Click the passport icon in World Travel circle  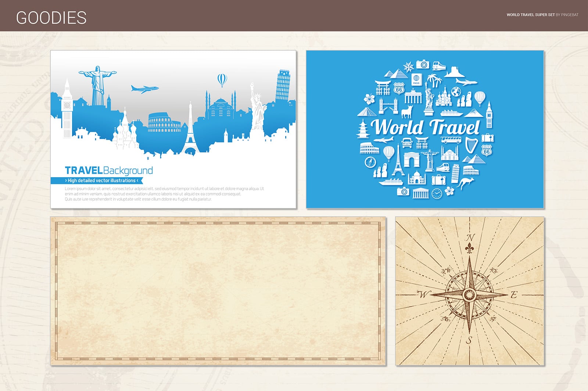pyautogui.click(x=416, y=80)
